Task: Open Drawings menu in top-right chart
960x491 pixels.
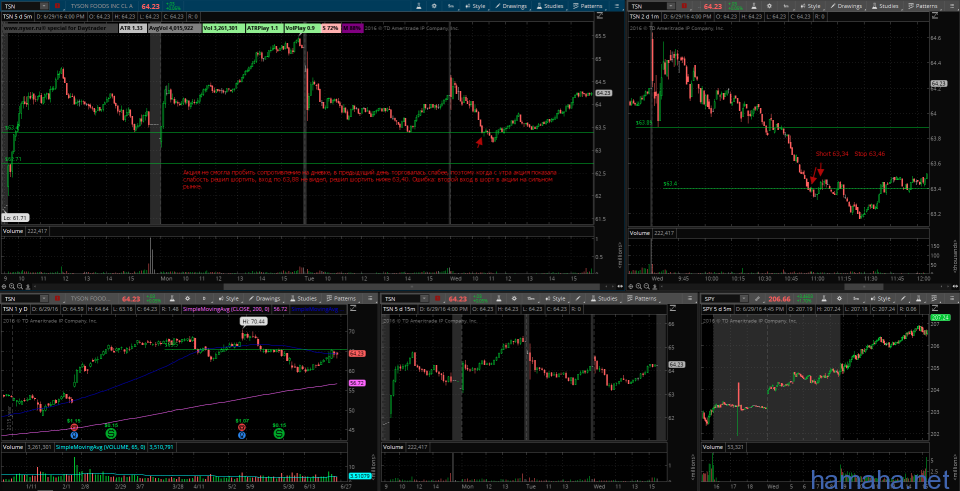Action: pos(846,6)
